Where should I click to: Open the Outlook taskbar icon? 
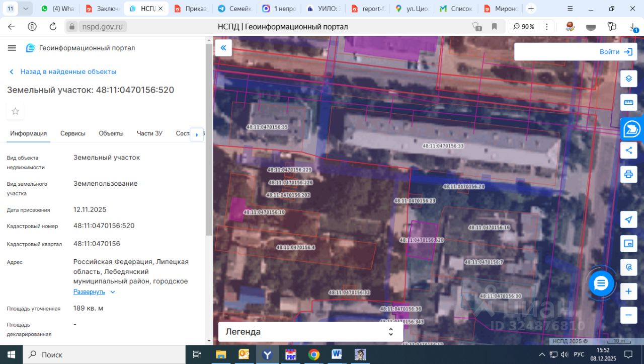(x=244, y=354)
